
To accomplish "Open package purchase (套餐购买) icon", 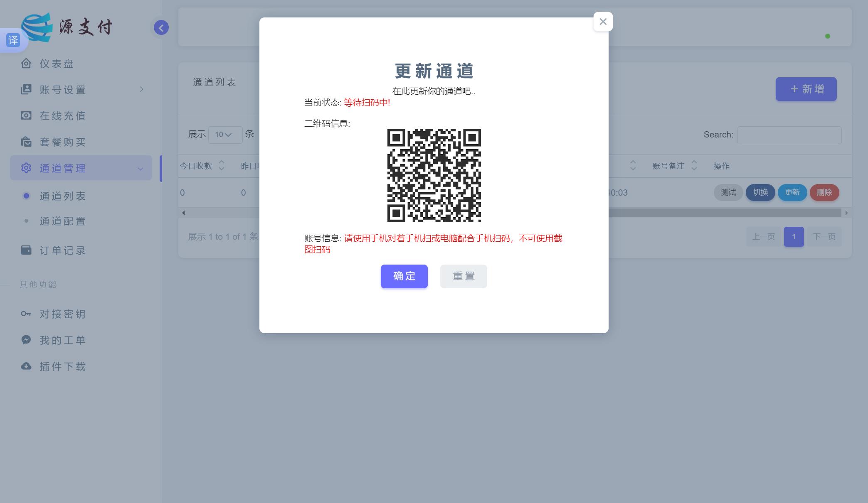I will tap(26, 142).
